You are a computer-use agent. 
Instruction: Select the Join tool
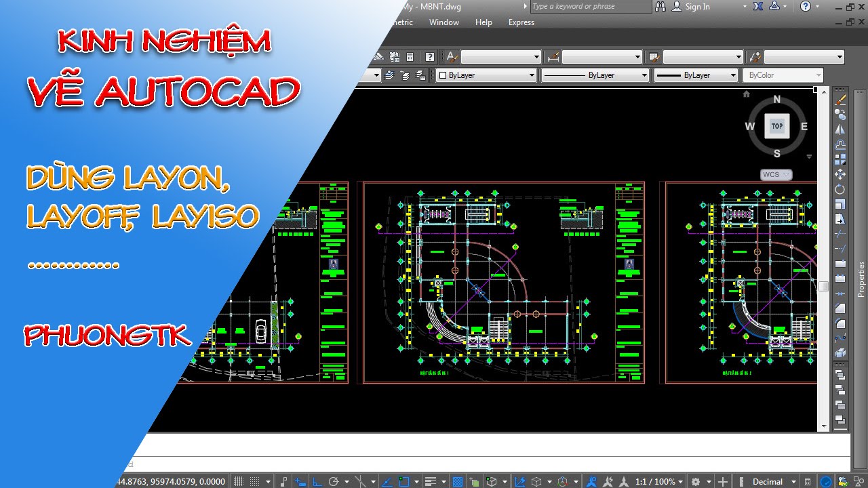tap(840, 293)
